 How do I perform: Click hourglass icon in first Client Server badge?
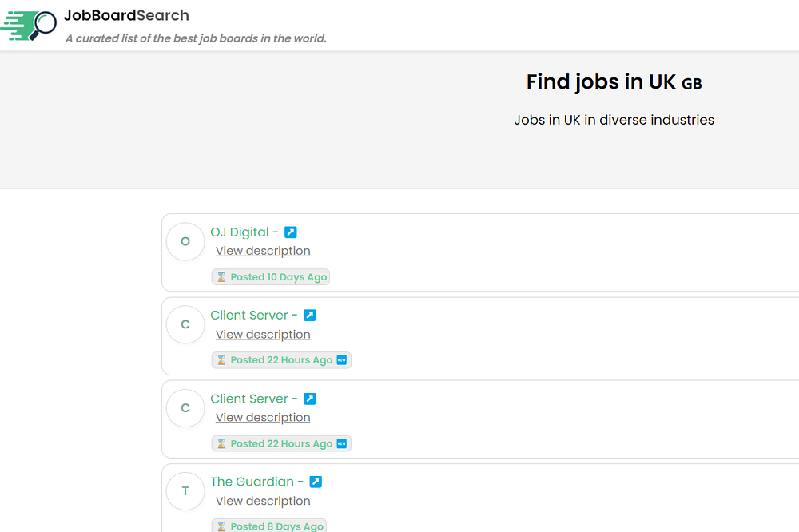click(221, 360)
